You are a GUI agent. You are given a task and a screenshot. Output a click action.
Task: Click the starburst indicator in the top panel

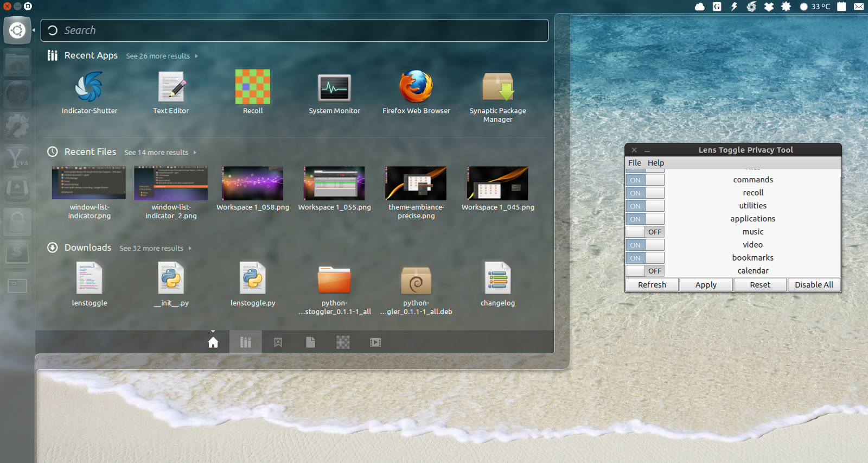click(x=786, y=7)
